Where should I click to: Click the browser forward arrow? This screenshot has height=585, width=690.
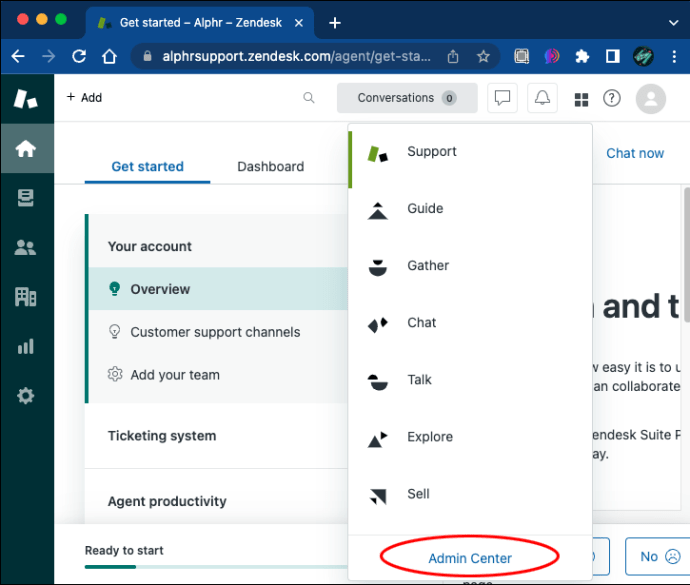pos(48,56)
